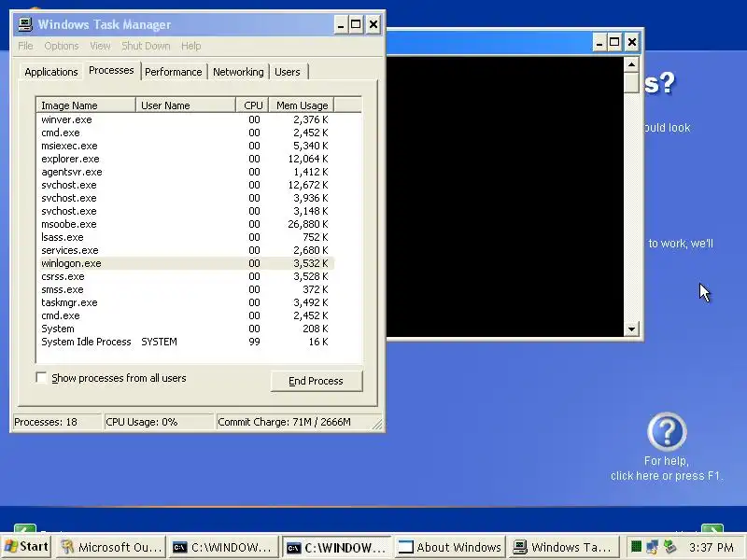The image size is (747, 560).
Task: Open the Help menu
Action: [190, 46]
